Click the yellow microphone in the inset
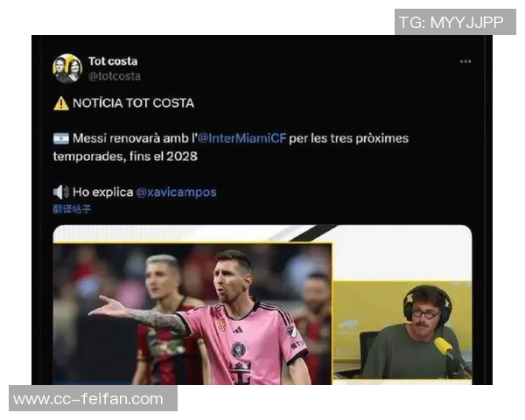Screen dimensions: 525x420 point(444,346)
